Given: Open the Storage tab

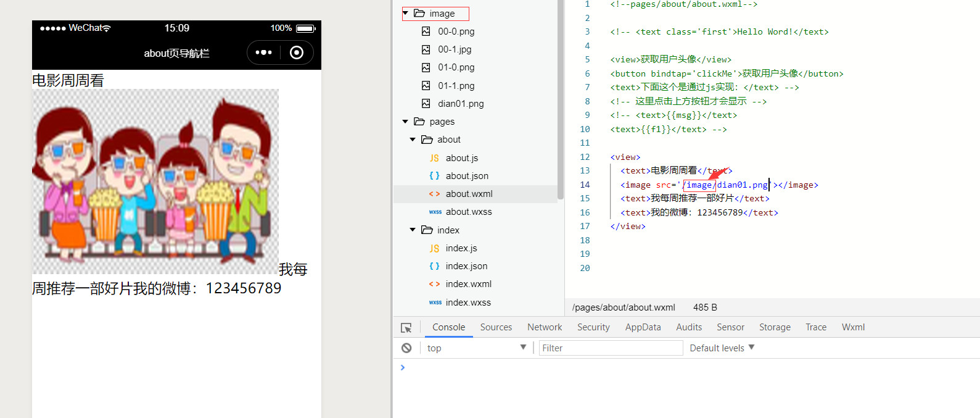Looking at the screenshot, I should click(x=775, y=327).
